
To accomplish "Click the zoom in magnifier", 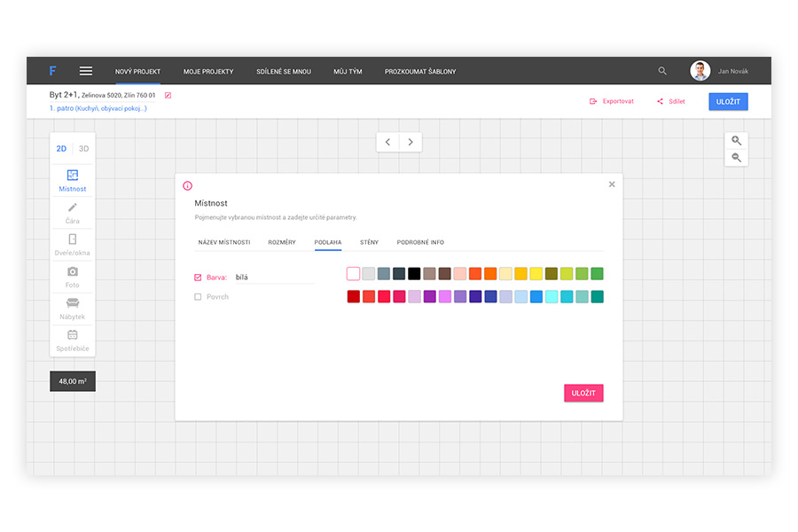I will coord(737,141).
